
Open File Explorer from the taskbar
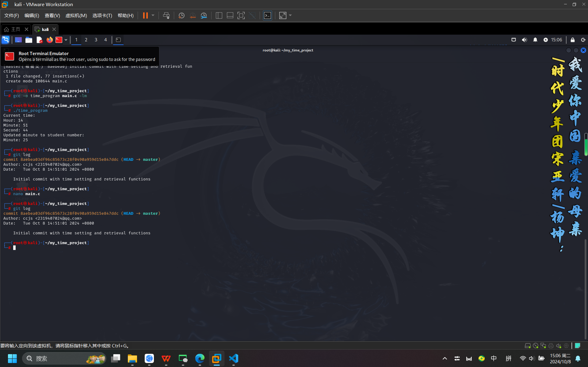pos(132,358)
